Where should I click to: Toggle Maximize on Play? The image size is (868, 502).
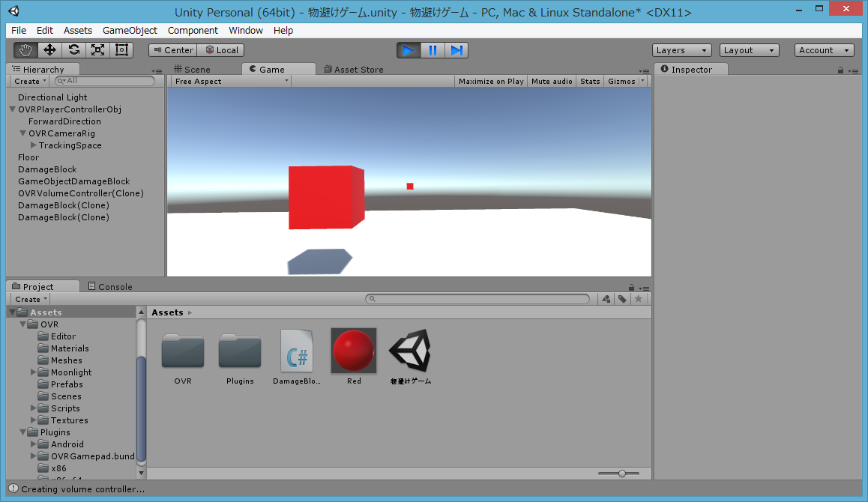click(491, 82)
